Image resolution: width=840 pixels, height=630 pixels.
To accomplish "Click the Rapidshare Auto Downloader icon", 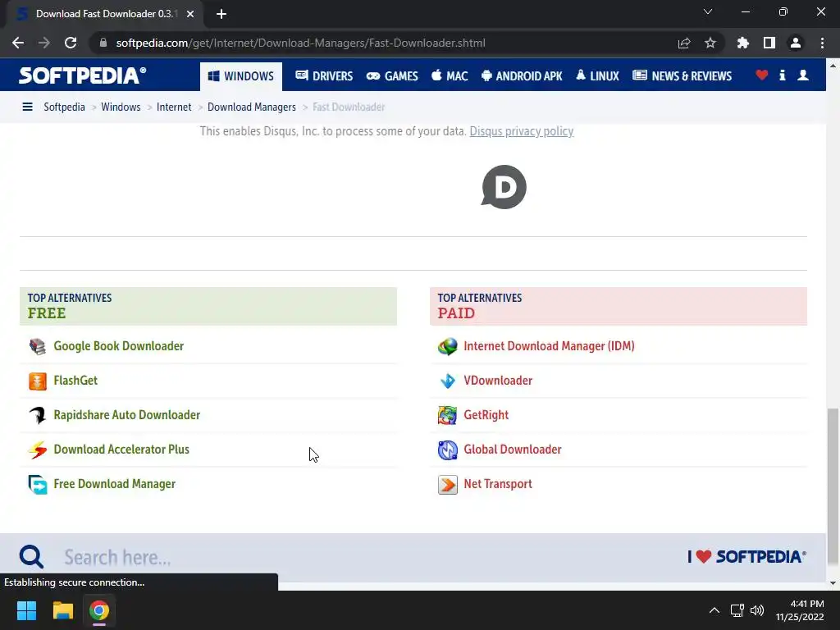I will [x=38, y=415].
